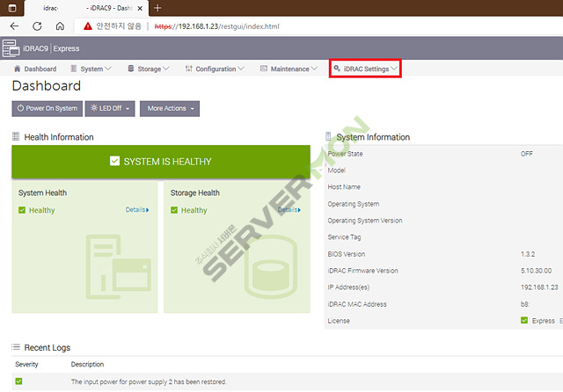Viewport: 563px width, 392px height.
Task: Open a new browser tab
Action: point(157,8)
